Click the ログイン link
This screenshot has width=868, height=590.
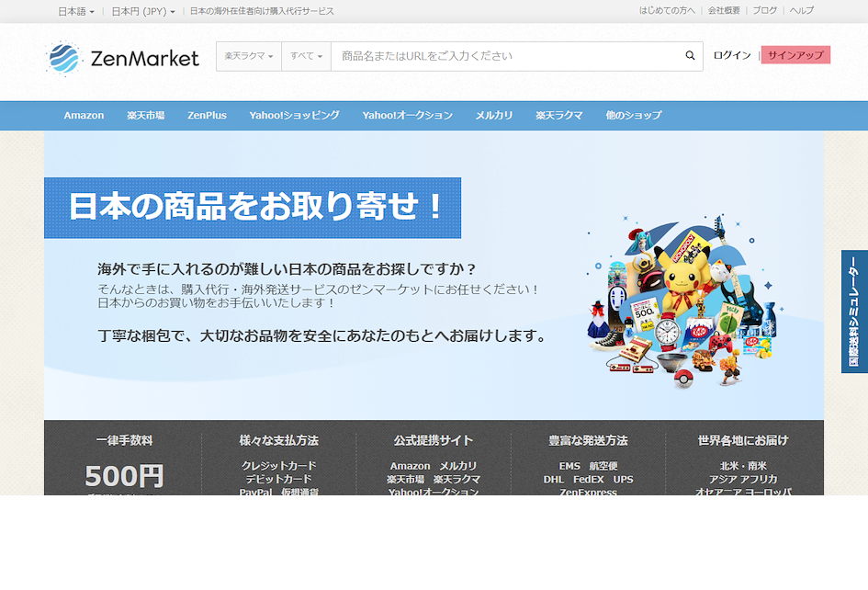point(731,55)
